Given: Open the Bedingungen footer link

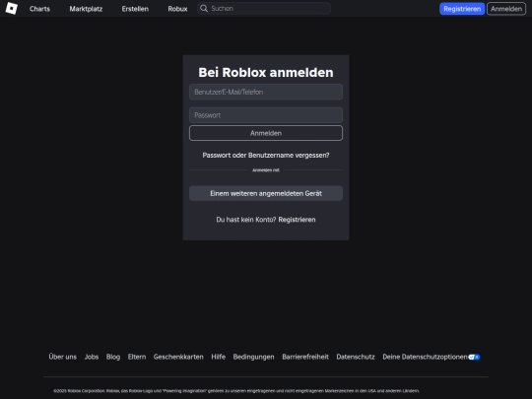Looking at the screenshot, I should 253,357.
